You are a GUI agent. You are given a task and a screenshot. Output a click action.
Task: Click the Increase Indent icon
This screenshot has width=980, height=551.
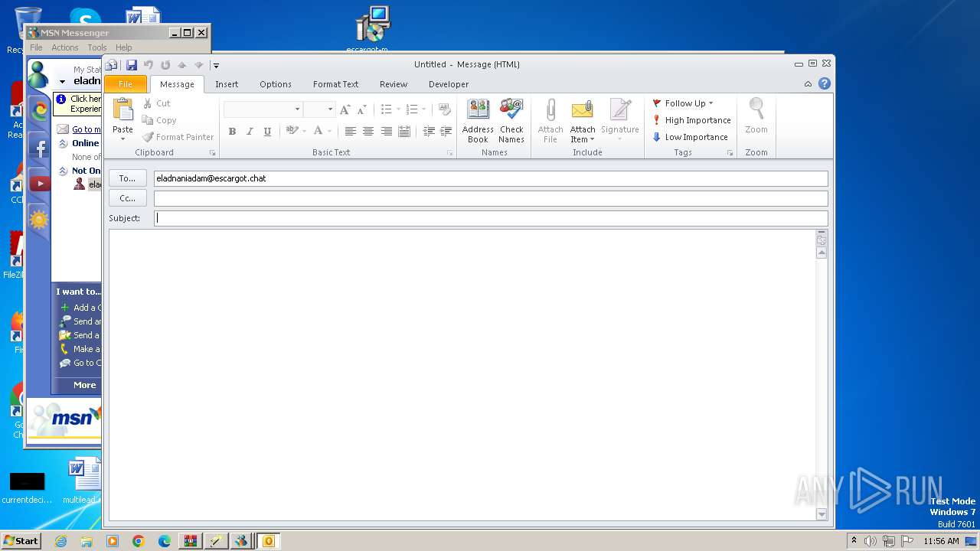point(446,132)
